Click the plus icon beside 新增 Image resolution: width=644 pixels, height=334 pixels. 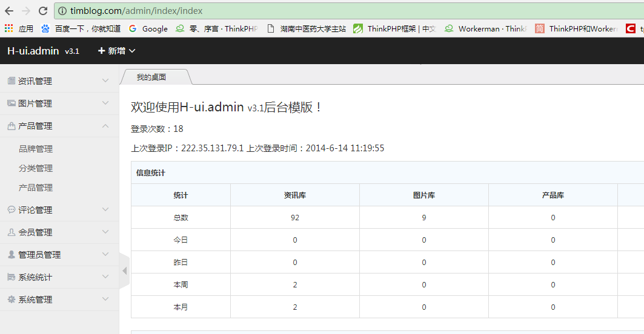point(101,51)
